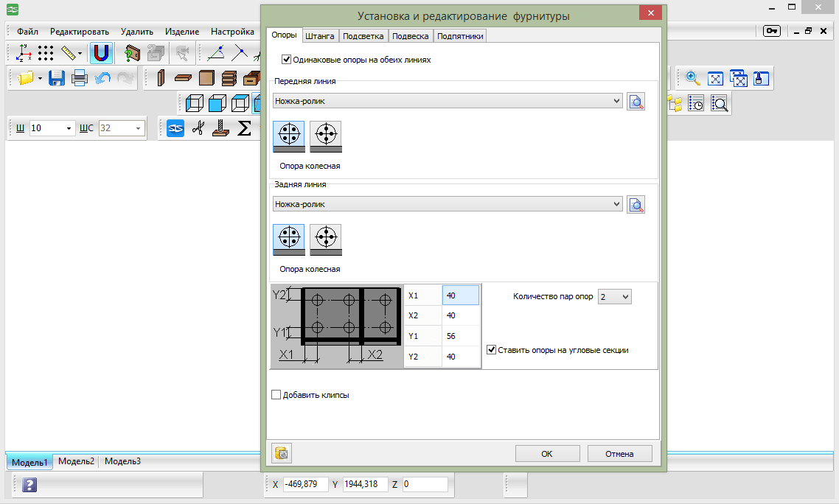839x504 pixels.
Task: Click the printer icon
Action: pyautogui.click(x=79, y=78)
